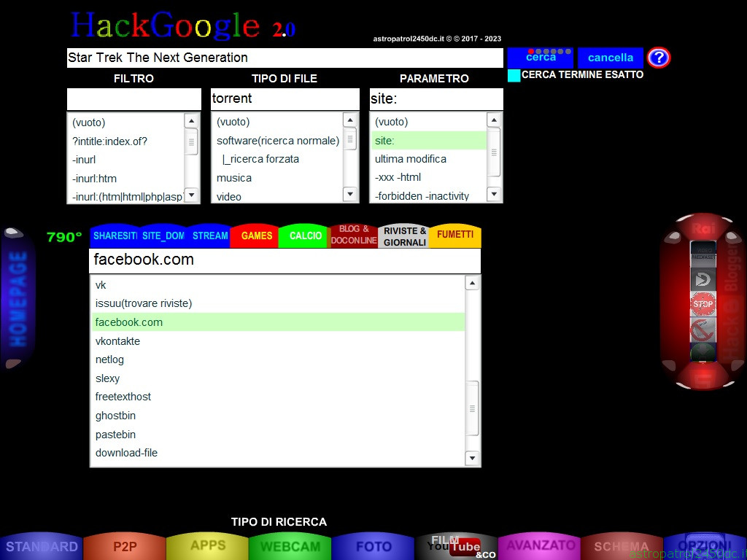Viewport: 747px width, 560px height.
Task: Select ?intitle:index.of? filter
Action: [125, 141]
